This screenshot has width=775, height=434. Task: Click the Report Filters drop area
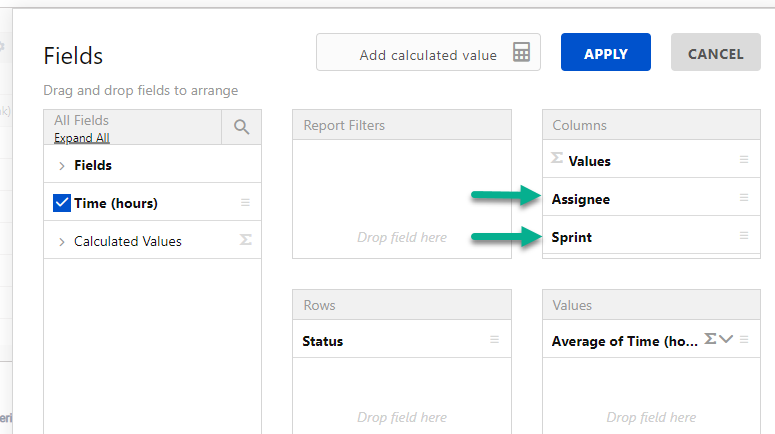click(x=401, y=199)
